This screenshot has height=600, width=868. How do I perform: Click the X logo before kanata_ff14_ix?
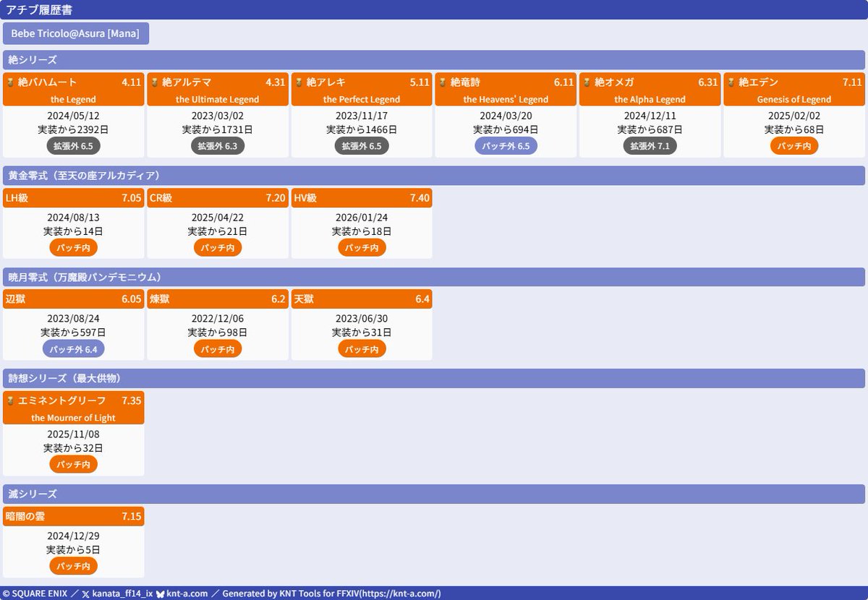tap(86, 593)
